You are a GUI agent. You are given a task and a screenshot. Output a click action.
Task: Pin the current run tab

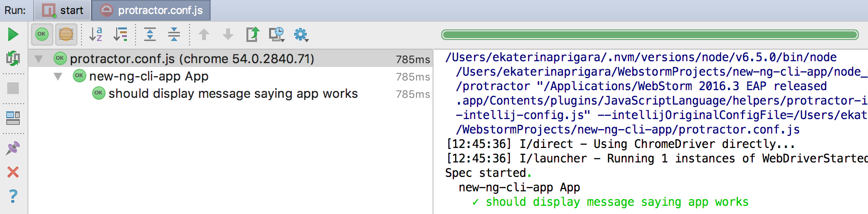[13, 148]
